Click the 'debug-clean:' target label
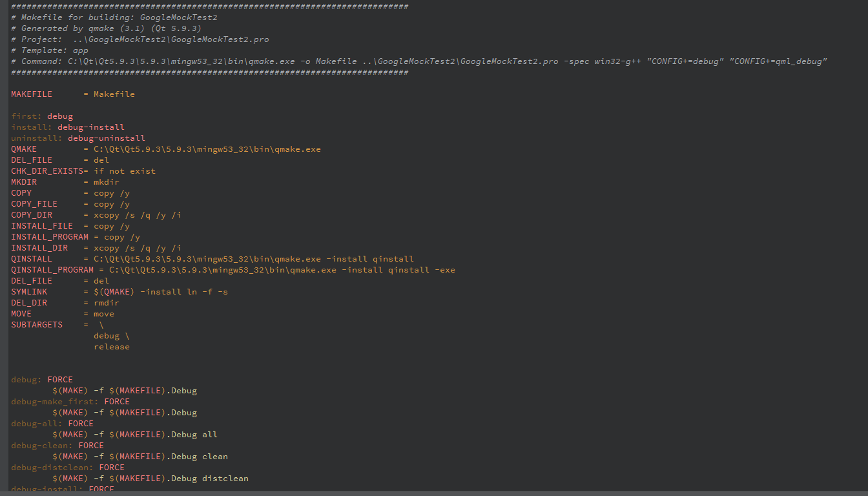This screenshot has height=496, width=868. pyautogui.click(x=42, y=446)
